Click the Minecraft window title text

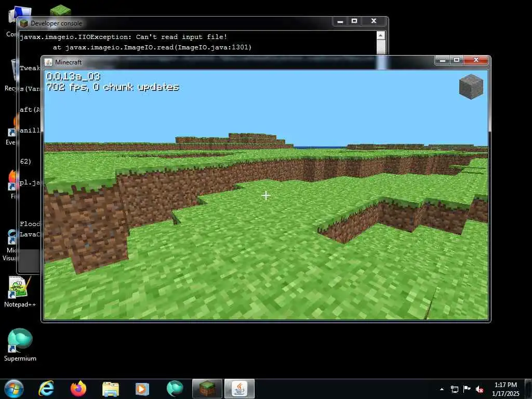point(69,62)
